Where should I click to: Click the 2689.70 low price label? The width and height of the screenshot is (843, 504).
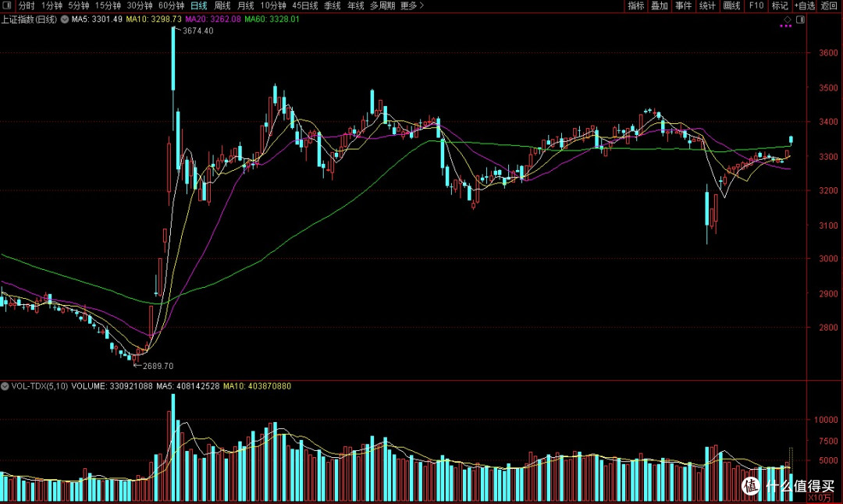pos(158,367)
